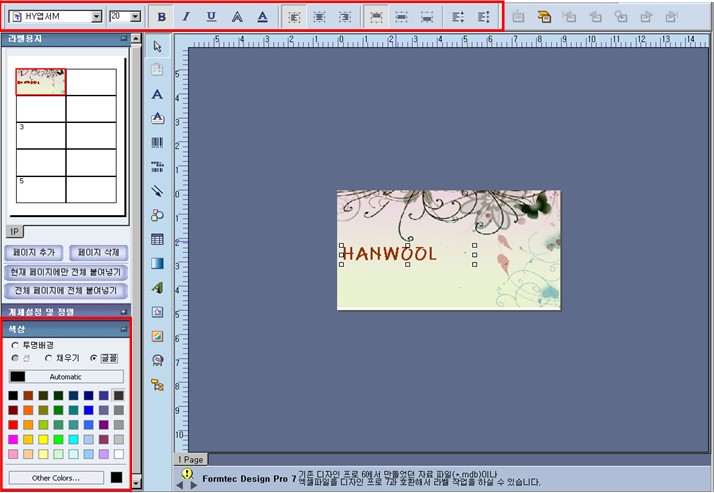The image size is (714, 493).
Task: Select the 1 Page tab below canvas
Action: [190, 459]
